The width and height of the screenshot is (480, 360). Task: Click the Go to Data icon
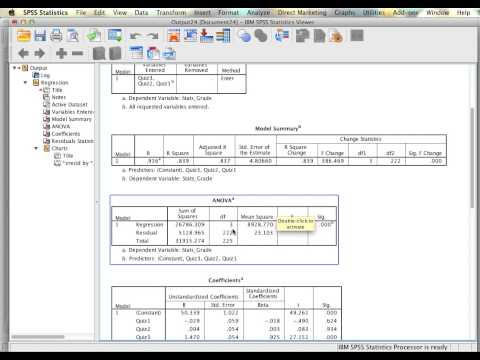(x=174, y=36)
